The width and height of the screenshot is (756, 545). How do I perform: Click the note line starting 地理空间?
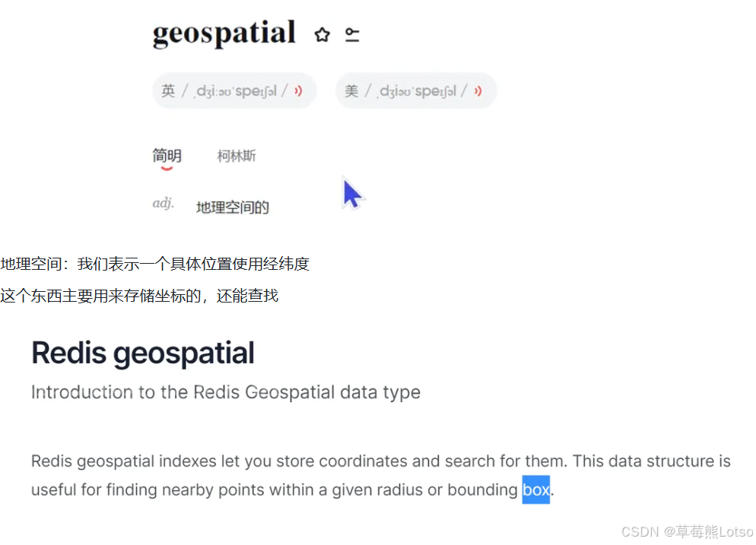click(x=154, y=264)
